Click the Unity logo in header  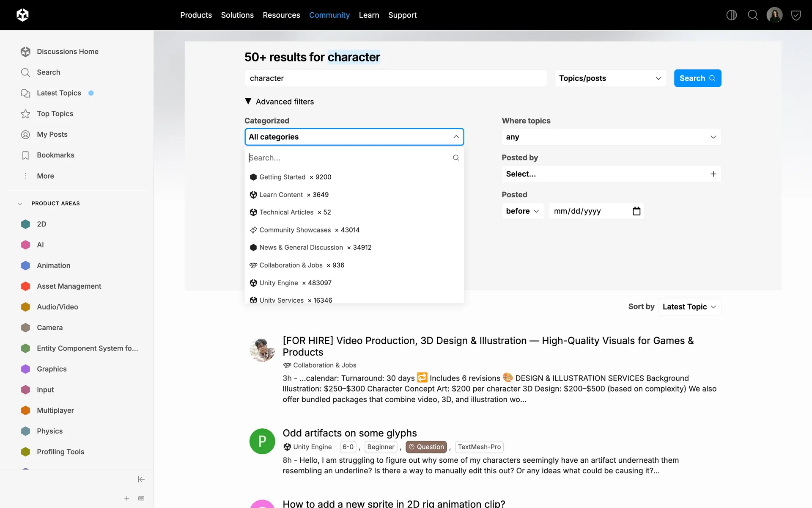click(22, 15)
